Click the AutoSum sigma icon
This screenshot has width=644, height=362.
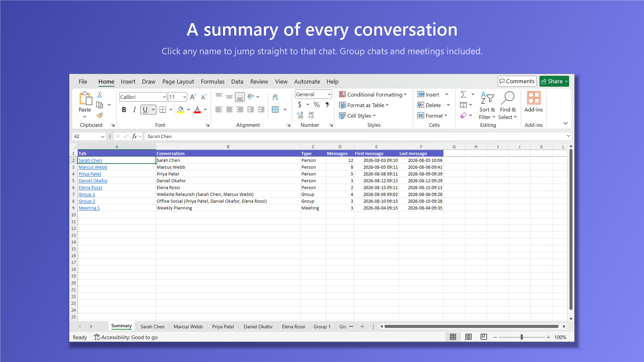pyautogui.click(x=463, y=95)
